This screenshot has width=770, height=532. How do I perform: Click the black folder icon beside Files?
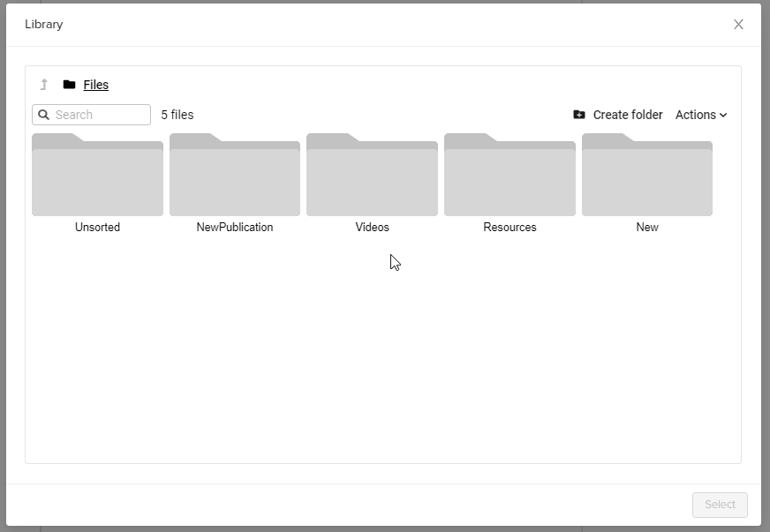click(69, 85)
